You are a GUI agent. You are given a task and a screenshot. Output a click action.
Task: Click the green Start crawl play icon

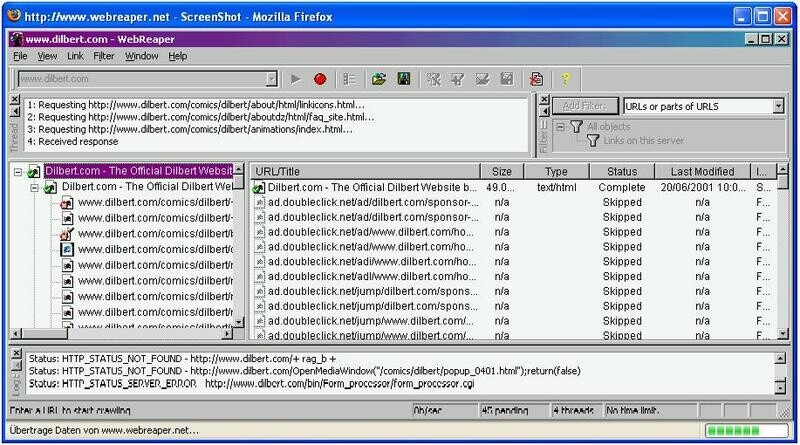click(x=295, y=79)
